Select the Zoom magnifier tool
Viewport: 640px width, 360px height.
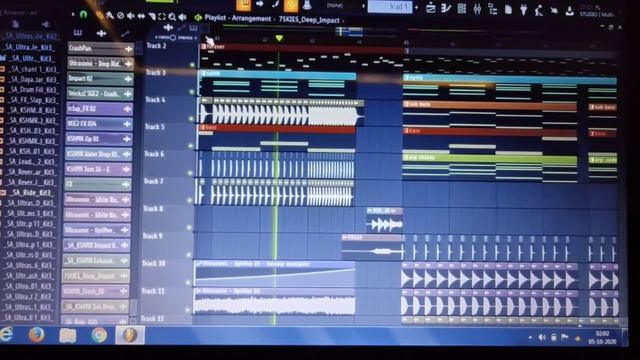(x=172, y=17)
